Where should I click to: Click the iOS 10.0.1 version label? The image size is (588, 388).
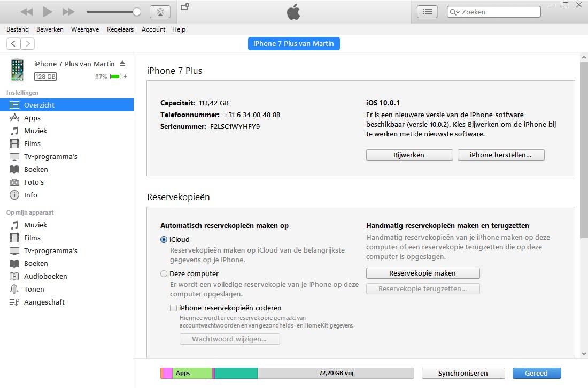click(383, 103)
